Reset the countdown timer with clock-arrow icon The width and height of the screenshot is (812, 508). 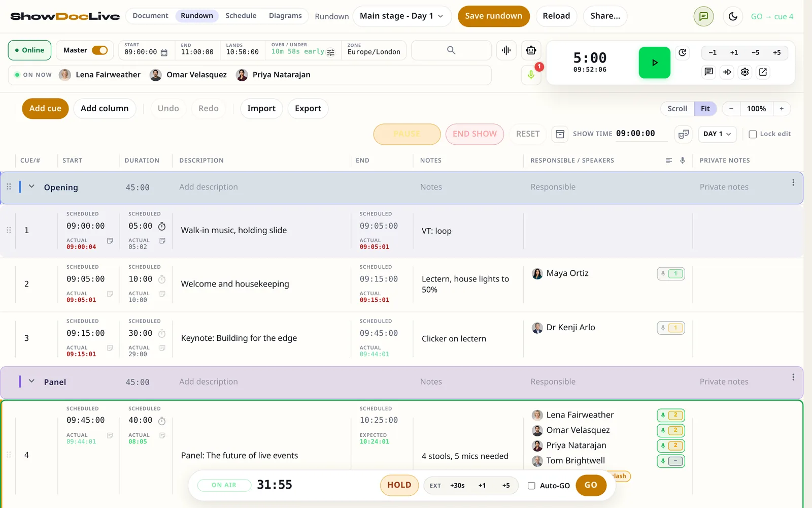683,53
